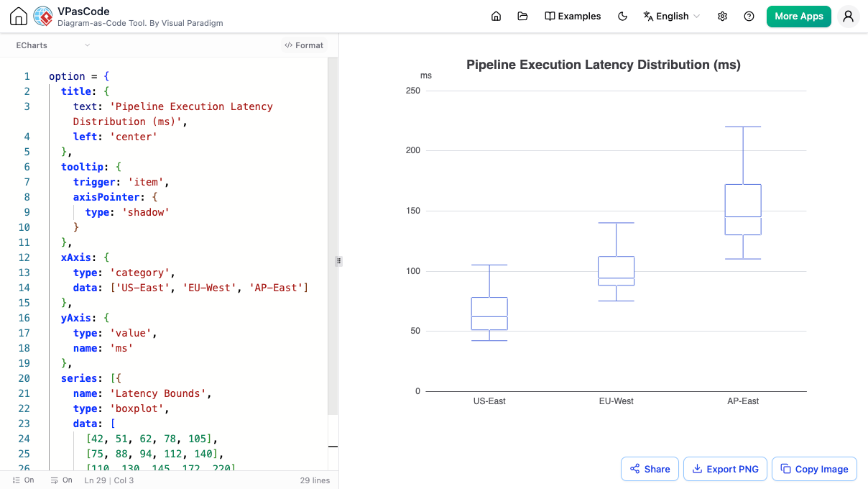Click the VPasCode globe logo
Viewport: 868px width, 489px height.
[x=43, y=17]
